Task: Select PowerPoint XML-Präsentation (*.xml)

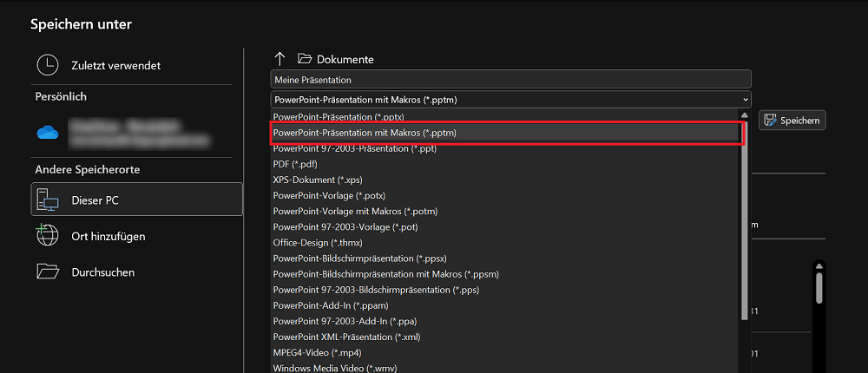Action: [x=505, y=337]
